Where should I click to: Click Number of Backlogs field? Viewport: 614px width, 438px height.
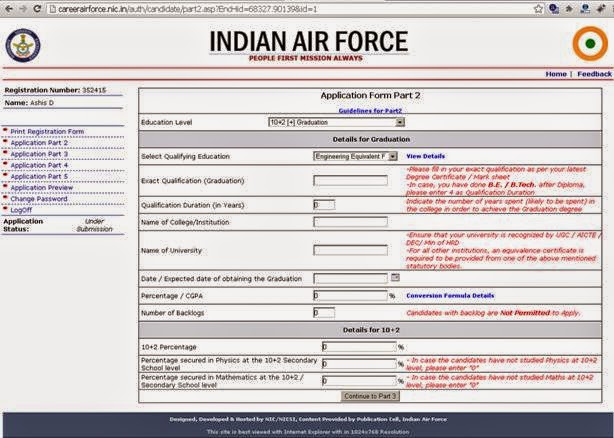point(324,313)
